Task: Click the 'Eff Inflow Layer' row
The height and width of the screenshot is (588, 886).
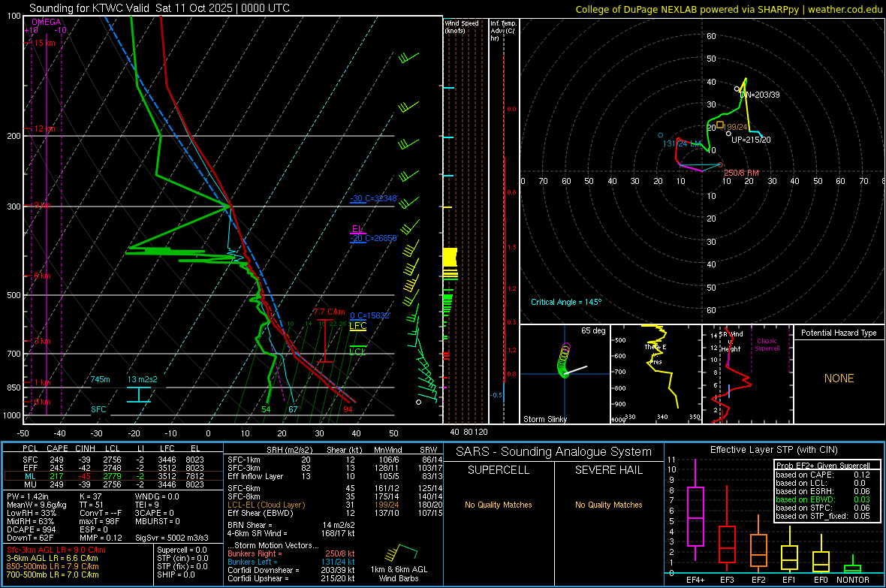Action: click(x=335, y=476)
